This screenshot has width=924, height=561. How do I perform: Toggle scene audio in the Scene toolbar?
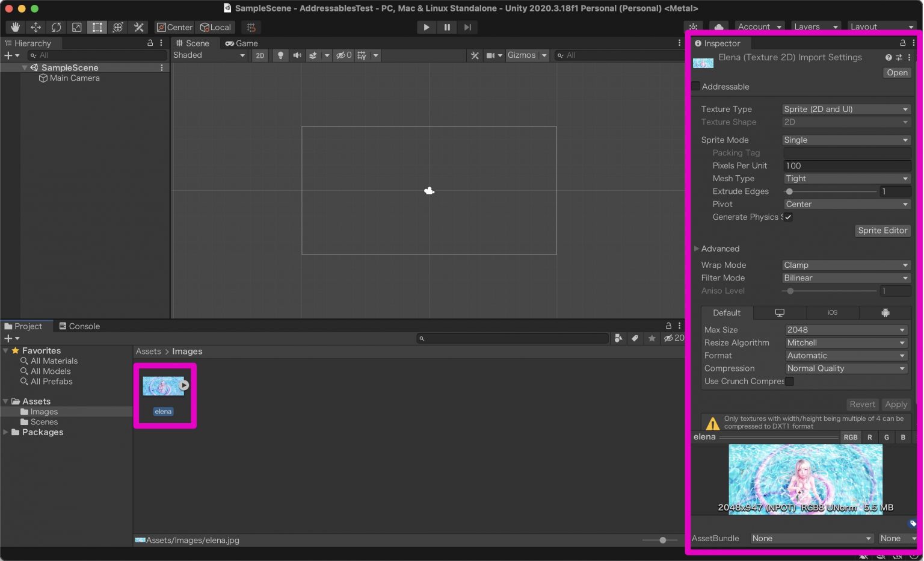[x=297, y=55]
